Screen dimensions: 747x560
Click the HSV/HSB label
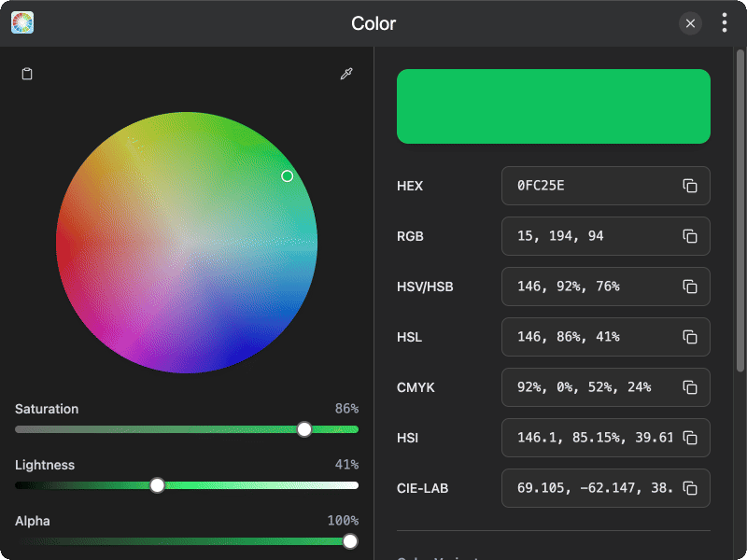425,287
